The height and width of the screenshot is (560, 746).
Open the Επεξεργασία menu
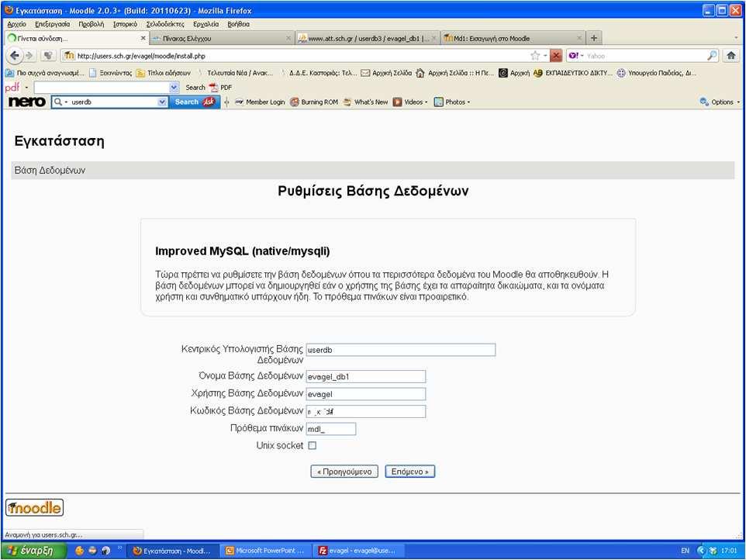52,24
